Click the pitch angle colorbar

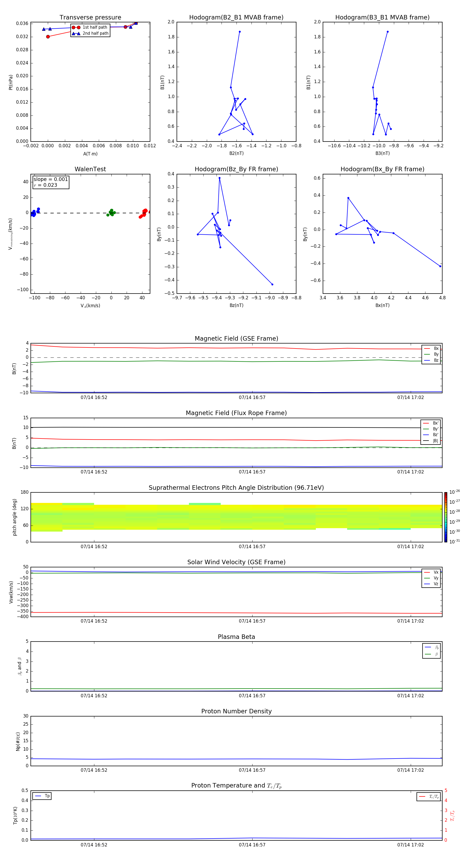point(446,517)
